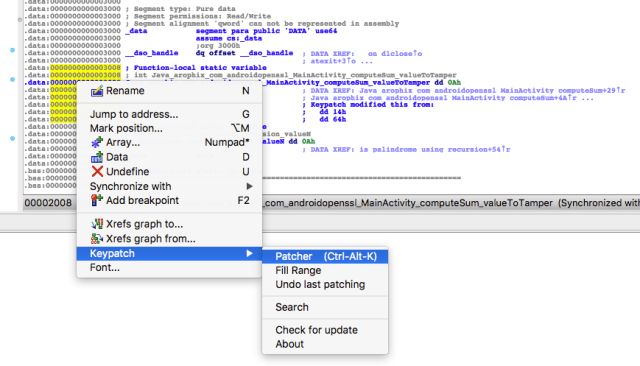Click 'Keypatch modified this from:' comment
The height and width of the screenshot is (366, 640).
[368, 105]
